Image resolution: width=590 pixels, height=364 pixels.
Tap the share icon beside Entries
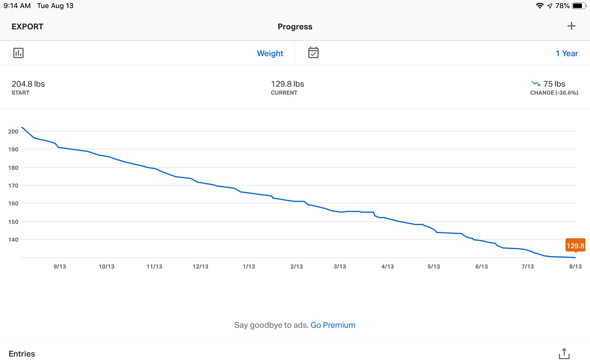click(x=564, y=354)
